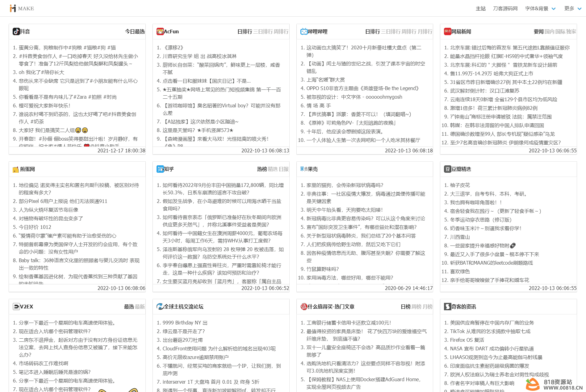Open 喜欢绿色 豆瓣 entry
This screenshot has height=392, width=586.
coord(460,271)
